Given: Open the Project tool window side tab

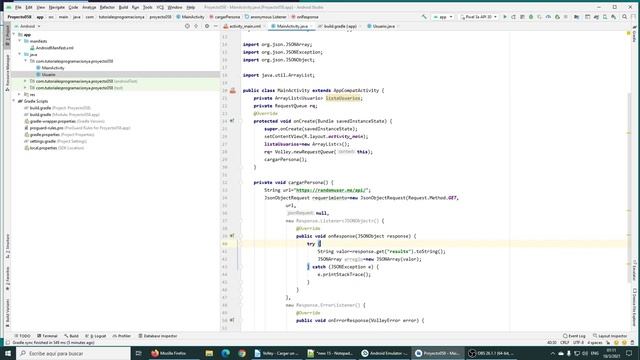Looking at the screenshot, I should point(7,37).
